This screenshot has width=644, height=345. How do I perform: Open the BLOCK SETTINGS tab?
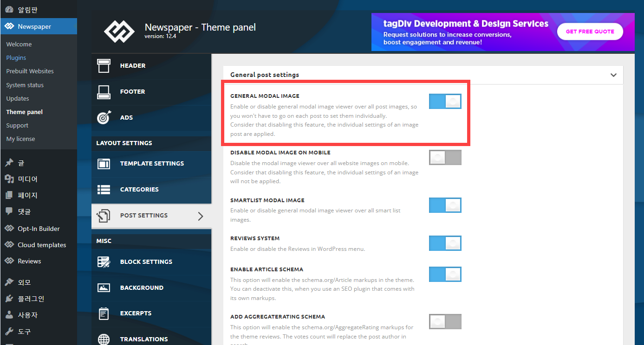[151, 262]
